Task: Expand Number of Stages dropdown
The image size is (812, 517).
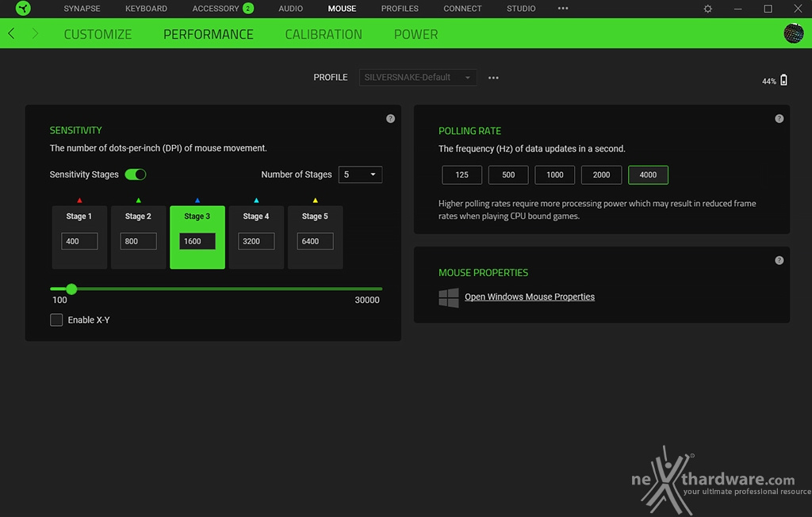Action: pos(361,174)
